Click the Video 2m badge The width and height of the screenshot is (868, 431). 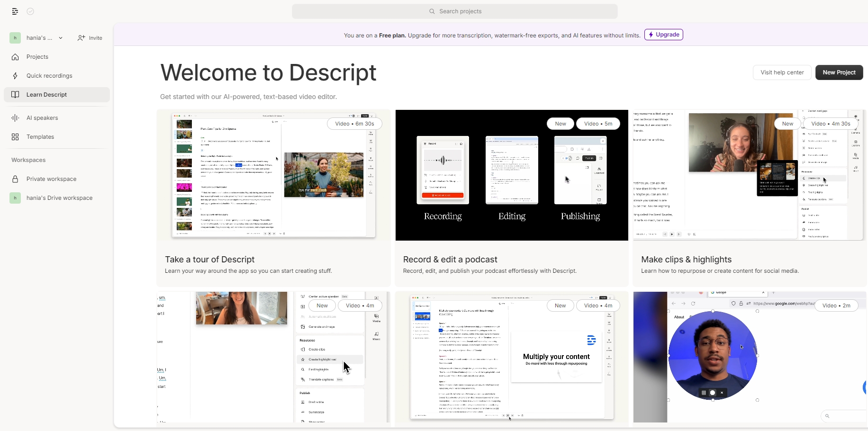(837, 305)
